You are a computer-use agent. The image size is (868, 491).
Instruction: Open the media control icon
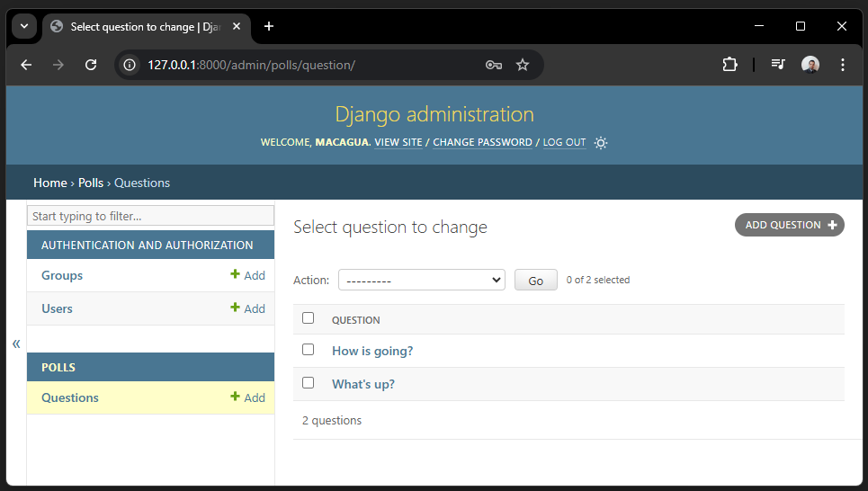[x=778, y=65]
